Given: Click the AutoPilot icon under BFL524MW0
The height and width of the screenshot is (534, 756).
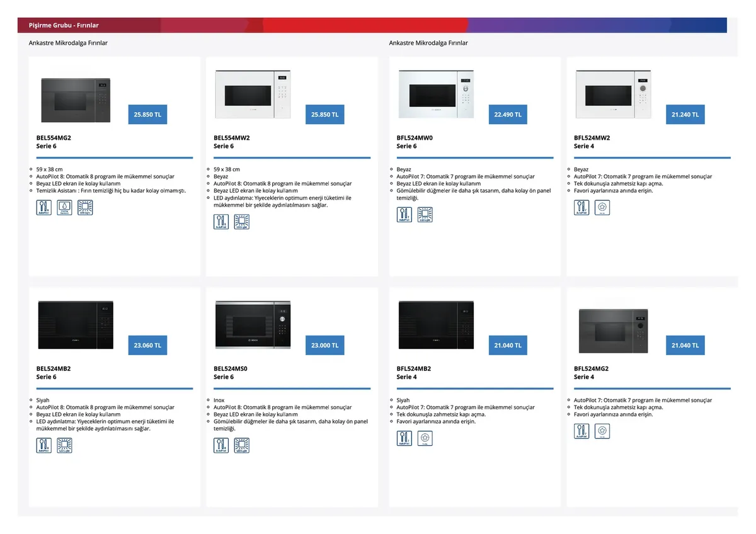Looking at the screenshot, I should 404,215.
